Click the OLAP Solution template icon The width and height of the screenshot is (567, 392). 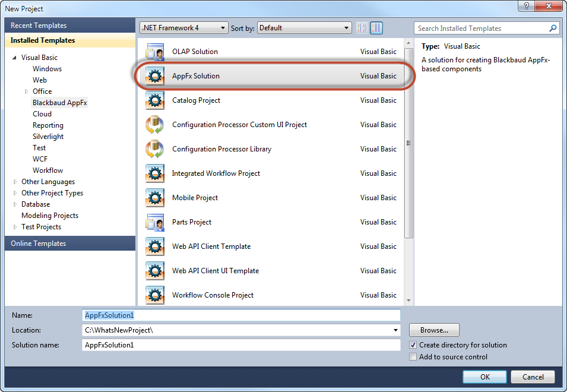coord(155,52)
